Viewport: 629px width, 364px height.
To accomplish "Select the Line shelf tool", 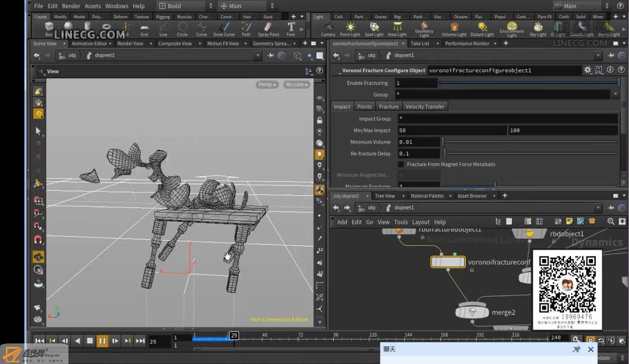I will pos(163,30).
